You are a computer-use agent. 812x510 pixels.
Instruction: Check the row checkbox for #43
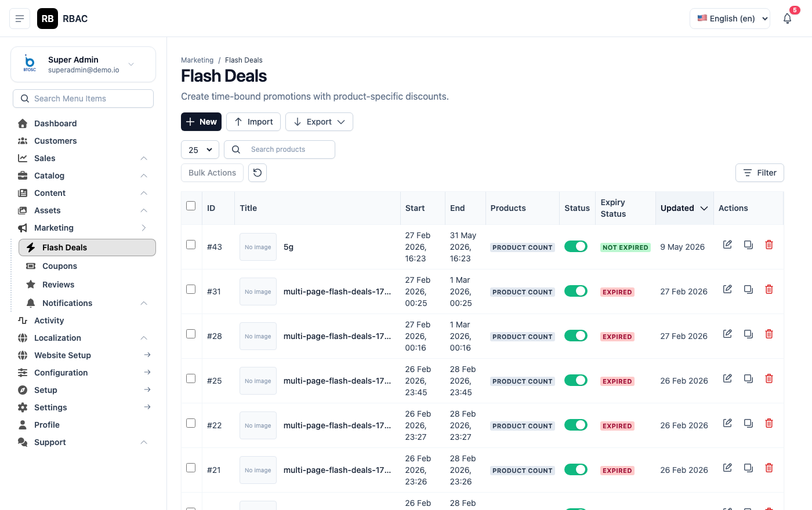191,245
